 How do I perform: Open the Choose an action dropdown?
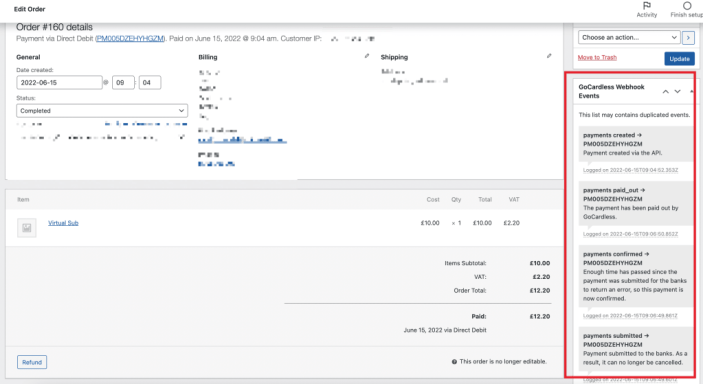click(x=629, y=38)
